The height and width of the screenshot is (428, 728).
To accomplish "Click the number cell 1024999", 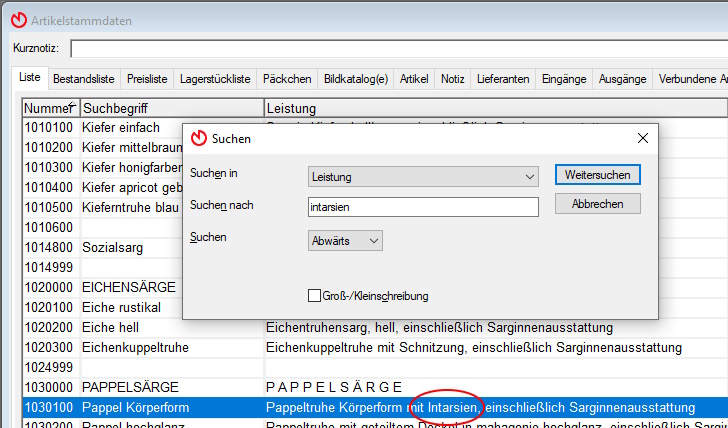I will tap(51, 368).
